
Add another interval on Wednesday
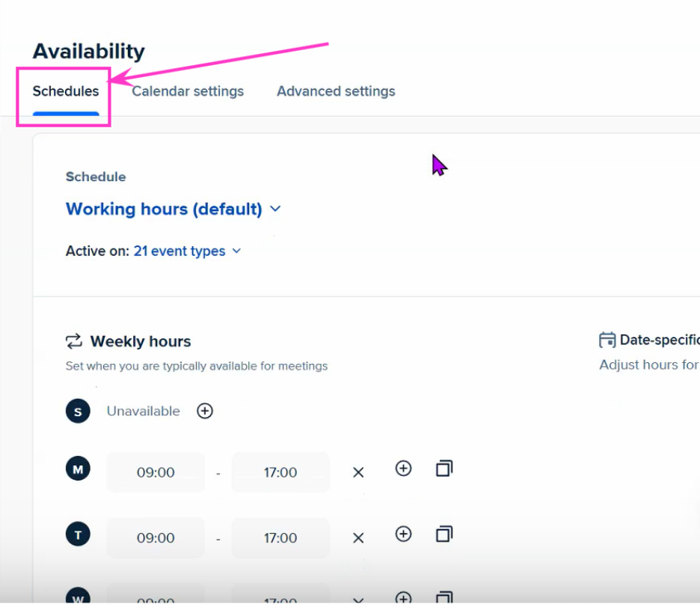(x=403, y=597)
